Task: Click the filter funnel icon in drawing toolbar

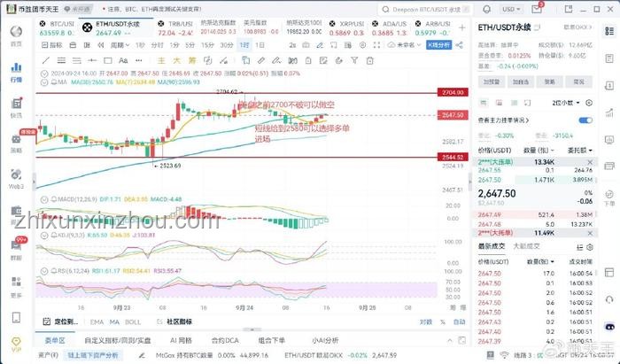Action: coord(354,60)
